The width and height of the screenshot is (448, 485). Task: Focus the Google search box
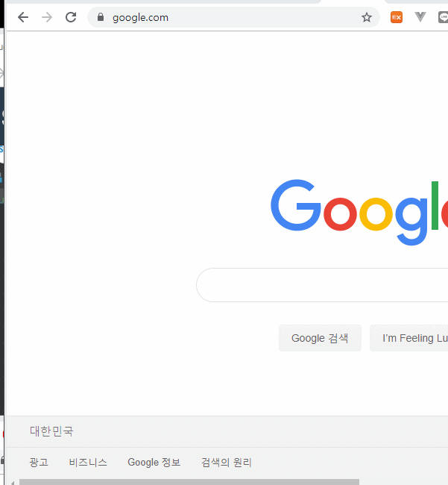click(322, 285)
